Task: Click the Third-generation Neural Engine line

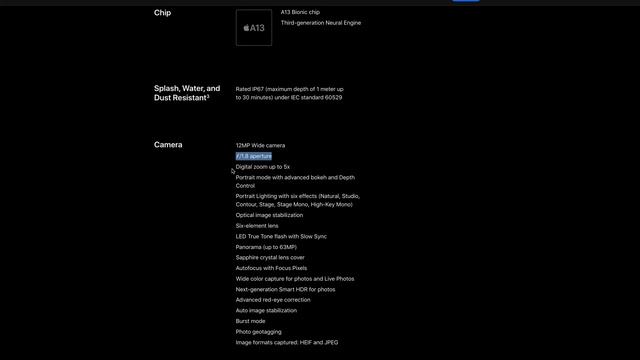Action: (x=321, y=23)
